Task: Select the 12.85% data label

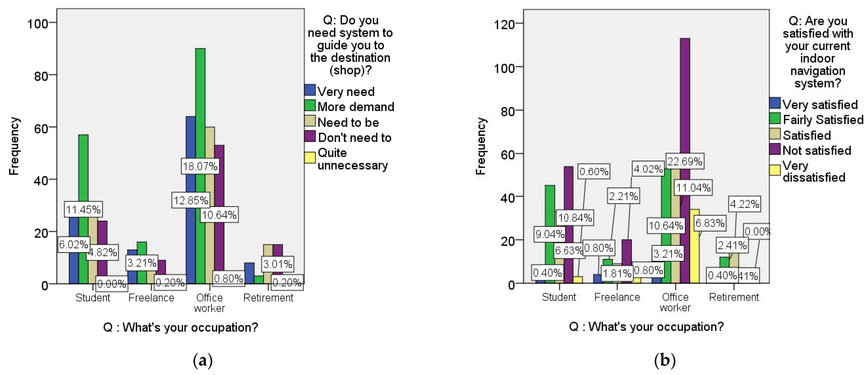Action: point(191,200)
